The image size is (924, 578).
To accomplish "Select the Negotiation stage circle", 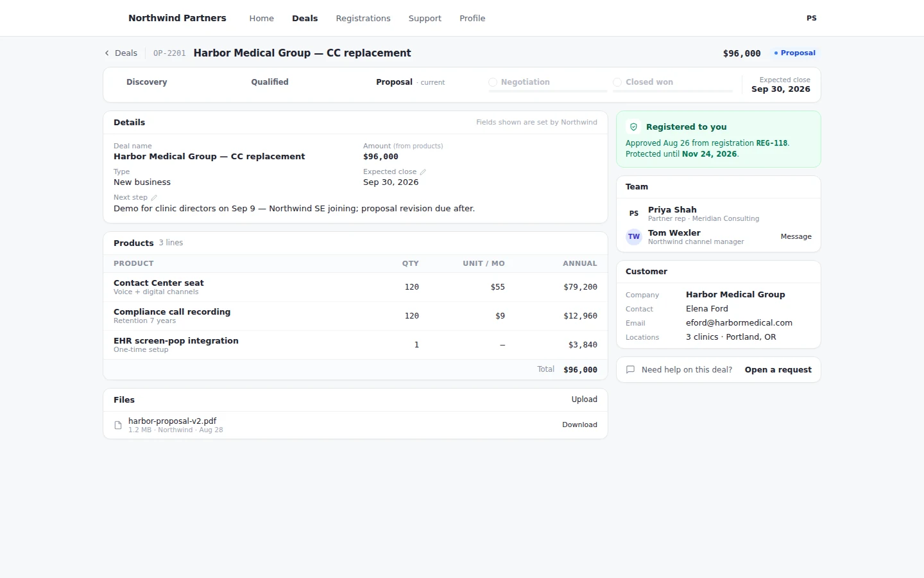I will pos(493,82).
